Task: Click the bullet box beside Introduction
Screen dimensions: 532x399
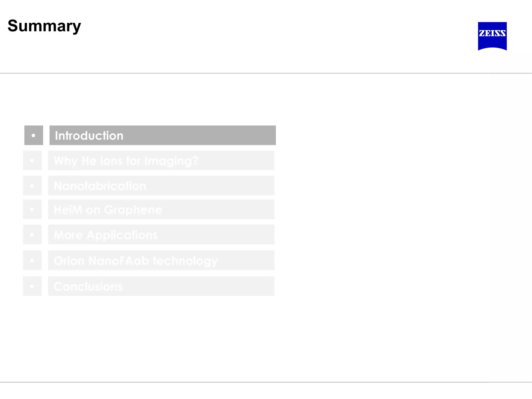Action: tap(34, 135)
